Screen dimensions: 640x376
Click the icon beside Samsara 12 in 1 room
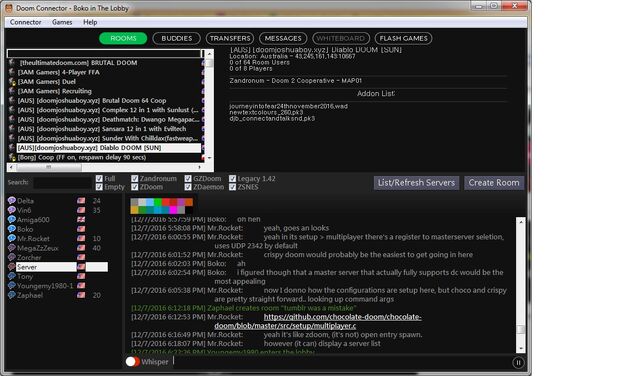tap(12, 129)
